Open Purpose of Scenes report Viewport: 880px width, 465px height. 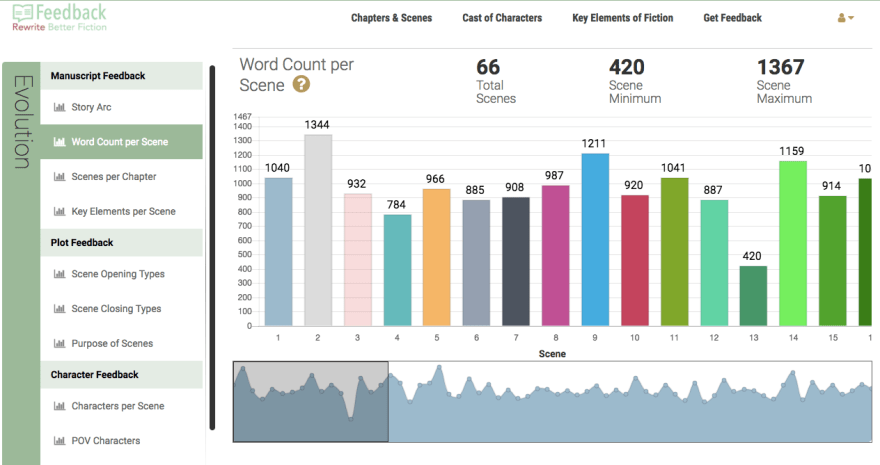tap(113, 344)
